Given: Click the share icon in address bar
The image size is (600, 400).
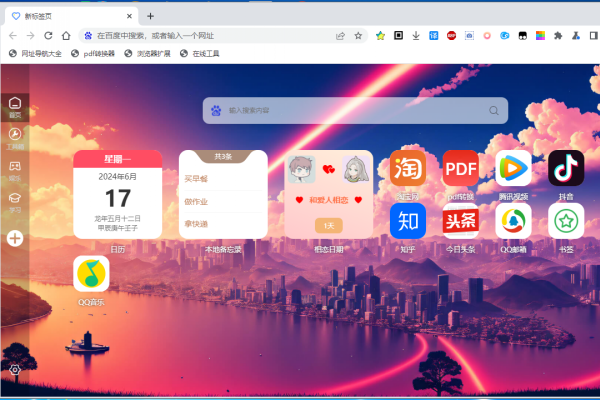Looking at the screenshot, I should [x=340, y=36].
